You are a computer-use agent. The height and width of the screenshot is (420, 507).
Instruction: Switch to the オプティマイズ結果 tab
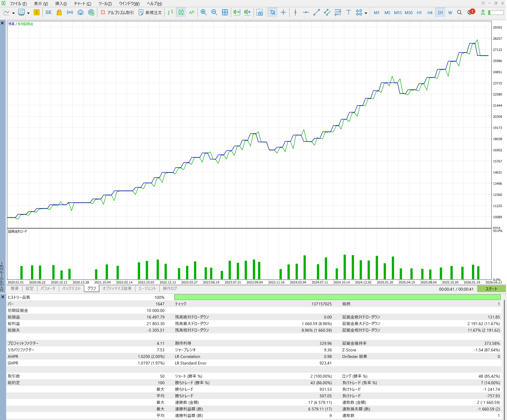click(117, 288)
